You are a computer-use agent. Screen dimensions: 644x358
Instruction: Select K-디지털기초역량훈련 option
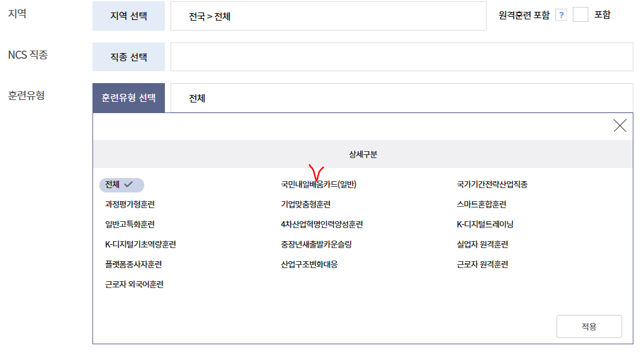[x=141, y=244]
